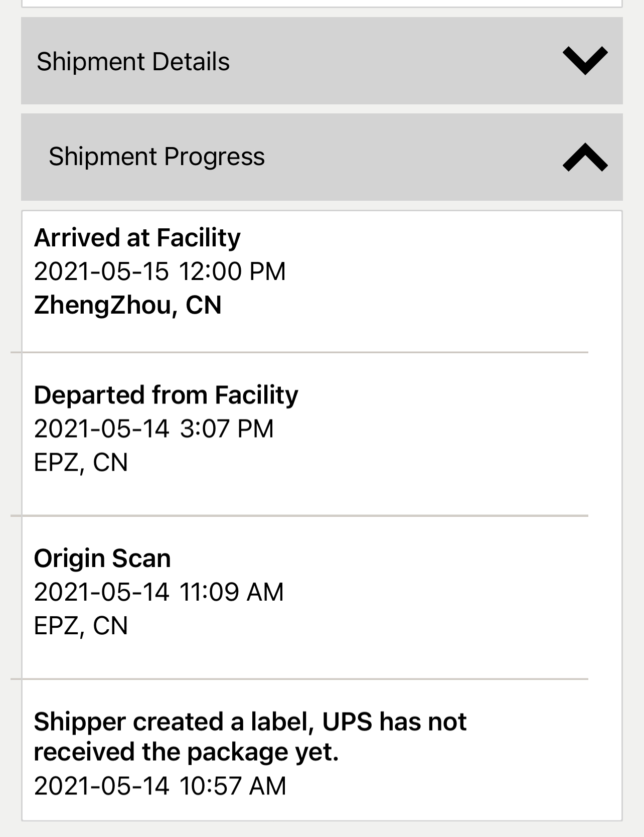Select the Origin Scan status title
Image resolution: width=644 pixels, height=837 pixels.
tap(102, 559)
